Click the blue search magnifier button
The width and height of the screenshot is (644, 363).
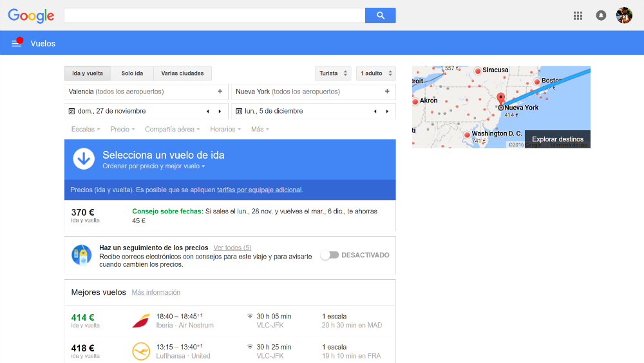(x=381, y=15)
